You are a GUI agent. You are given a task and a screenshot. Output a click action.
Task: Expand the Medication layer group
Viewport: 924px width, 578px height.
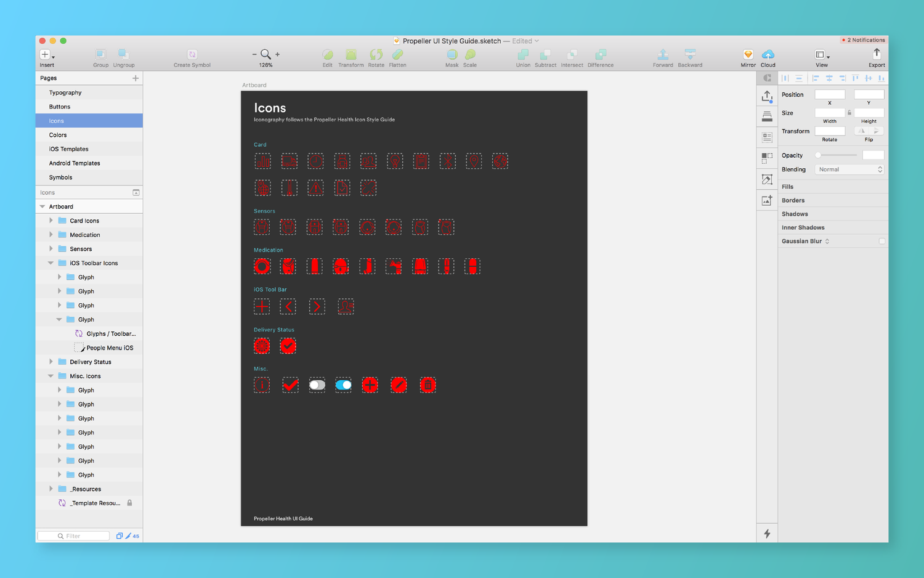[51, 234]
